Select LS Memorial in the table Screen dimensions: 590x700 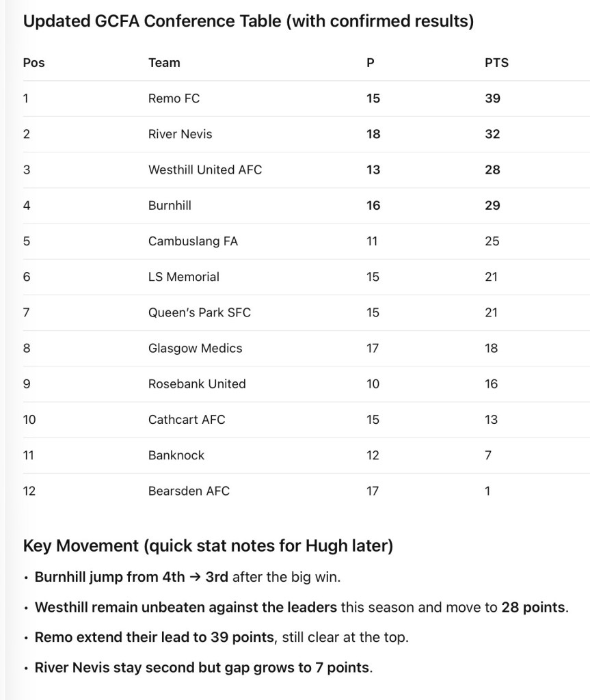(x=183, y=277)
